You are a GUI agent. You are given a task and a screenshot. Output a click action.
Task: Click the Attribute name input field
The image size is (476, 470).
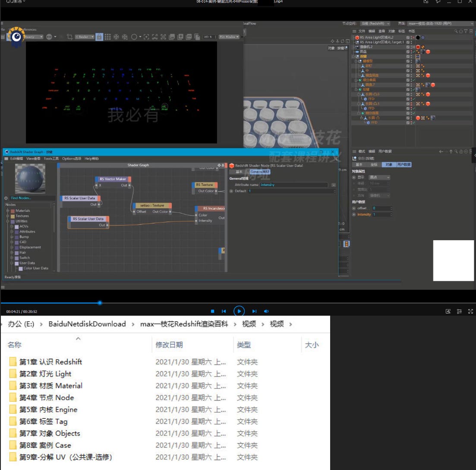(x=294, y=185)
